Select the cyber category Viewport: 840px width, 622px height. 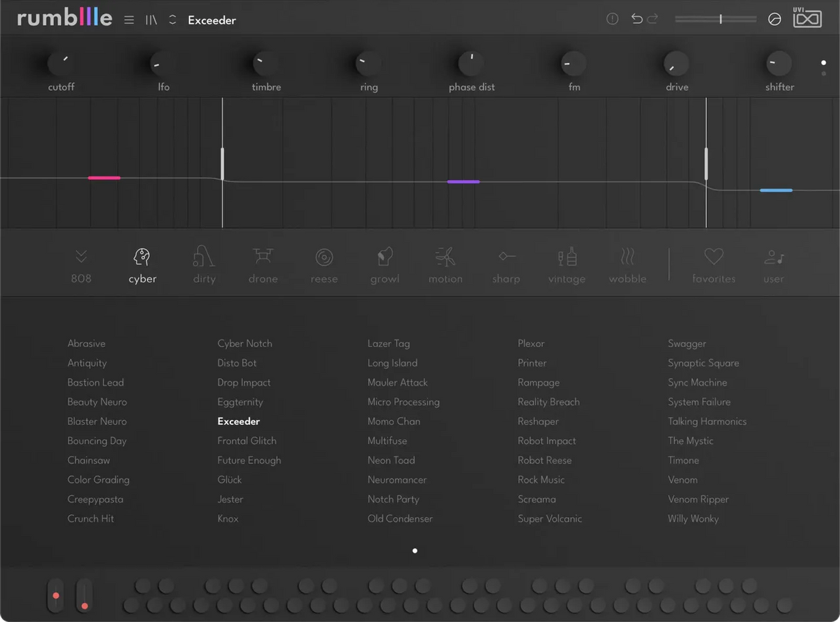click(142, 265)
